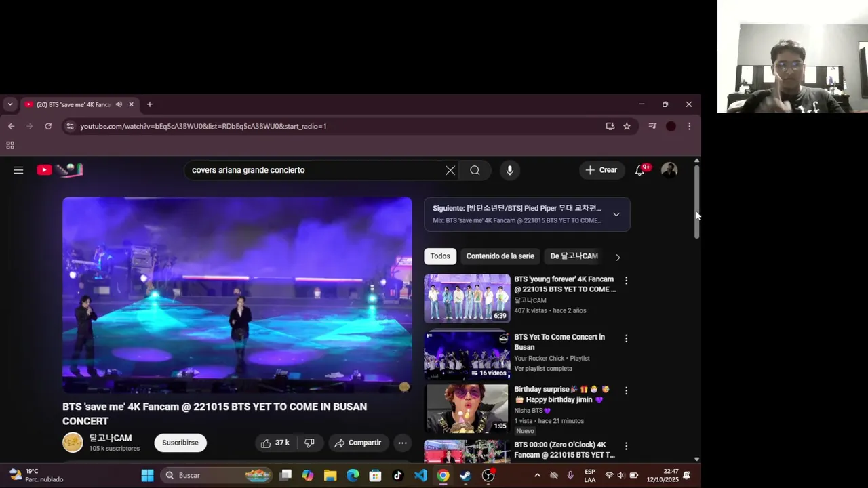The width and height of the screenshot is (868, 488).
Task: Click the page vertical scrollbar thumb
Action: [x=696, y=201]
